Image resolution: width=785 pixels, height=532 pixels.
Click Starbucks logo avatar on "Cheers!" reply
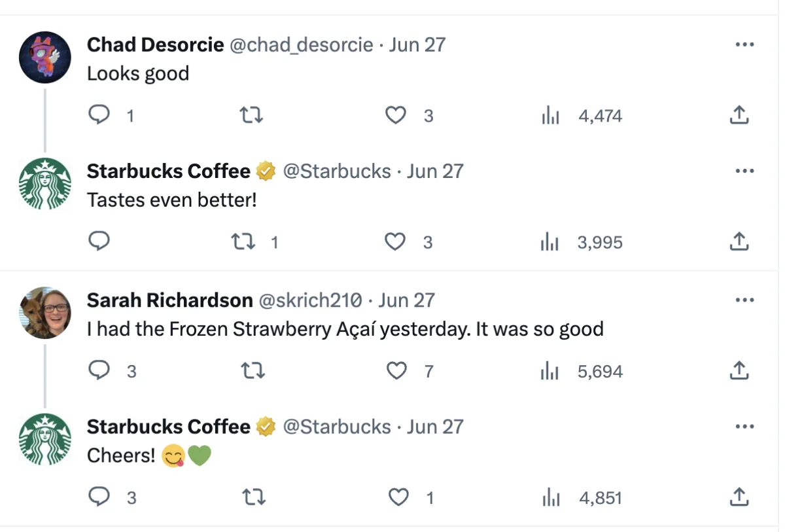[x=44, y=439]
